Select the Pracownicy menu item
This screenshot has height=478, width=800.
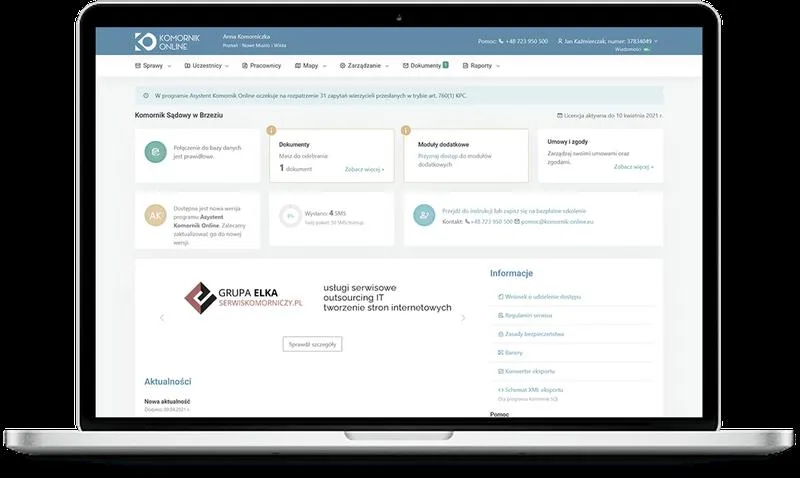(x=263, y=66)
